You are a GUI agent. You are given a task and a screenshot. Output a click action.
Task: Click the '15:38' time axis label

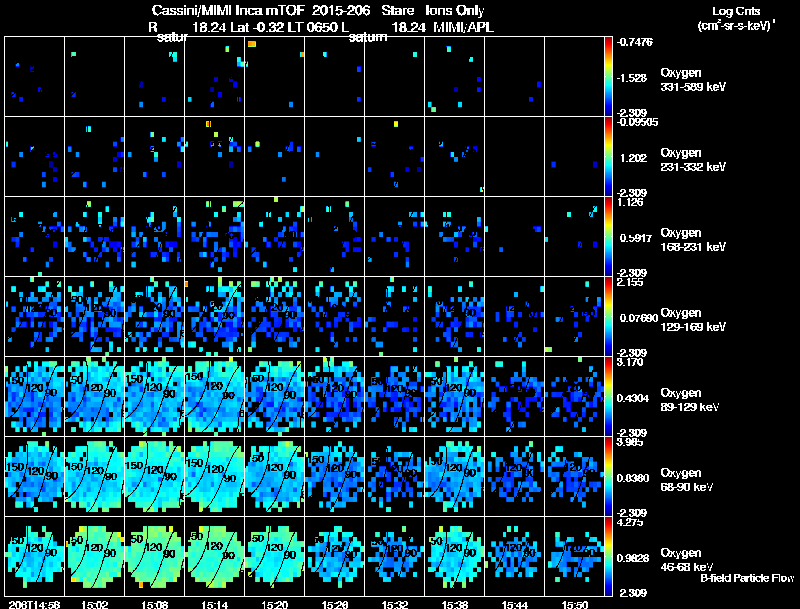coord(455,604)
